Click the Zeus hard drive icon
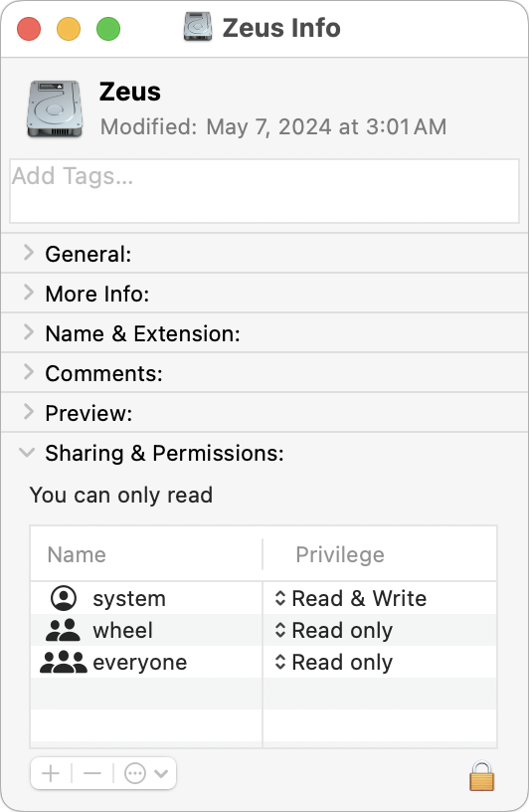This screenshot has width=529, height=812. 55,108
